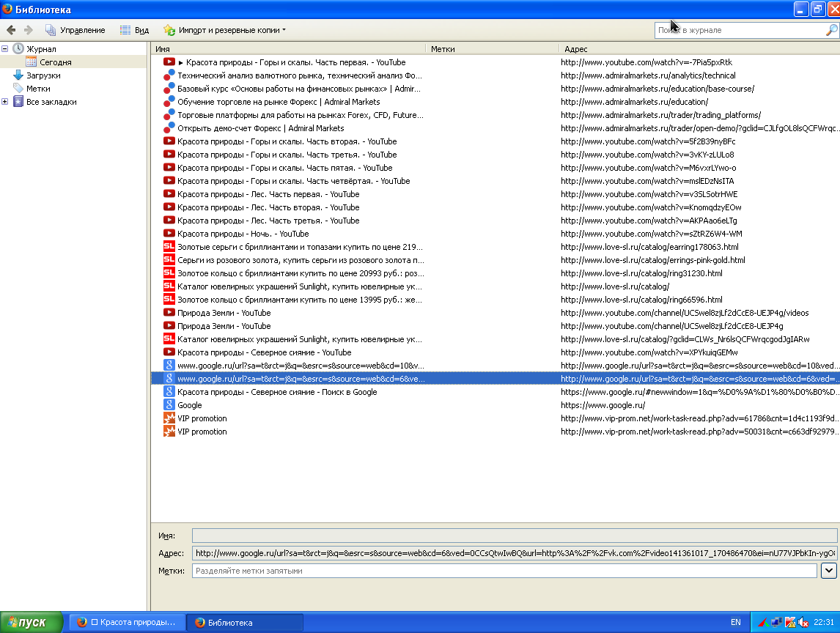Screen dimensions: 840x633
Task: Click the Метки tags input field
Action: pyautogui.click(x=504, y=571)
